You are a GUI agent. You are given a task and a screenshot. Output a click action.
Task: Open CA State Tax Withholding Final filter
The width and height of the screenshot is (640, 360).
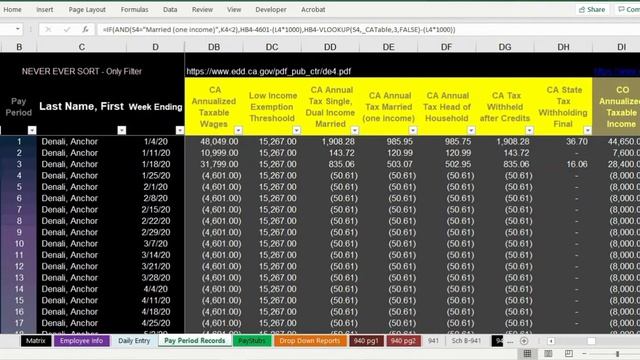pos(587,130)
